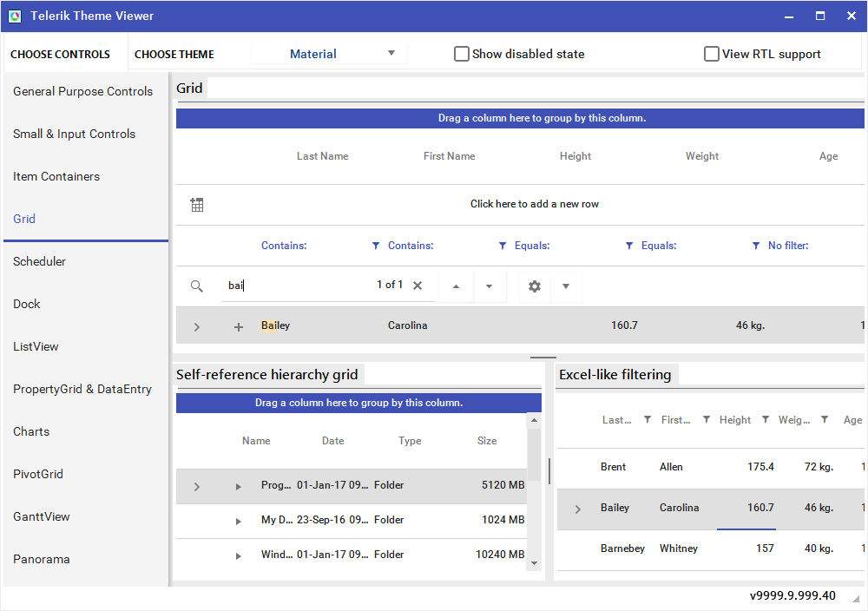Expand Bailey row chevron in main grid
This screenshot has height=611, width=868.
196,327
